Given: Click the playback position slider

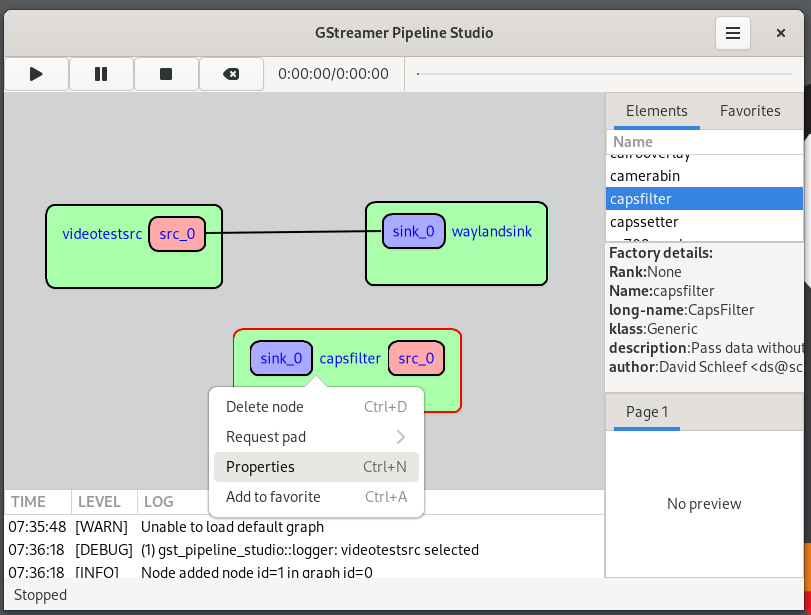Looking at the screenshot, I should click(x=604, y=74).
